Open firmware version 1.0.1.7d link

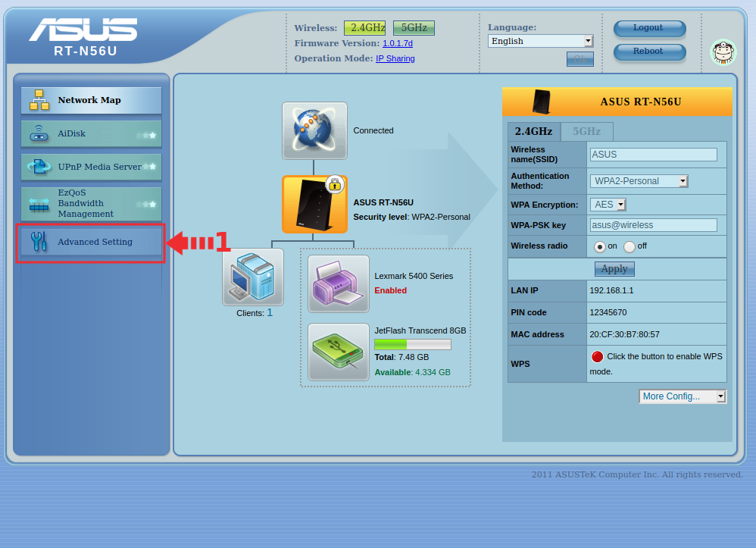point(398,43)
